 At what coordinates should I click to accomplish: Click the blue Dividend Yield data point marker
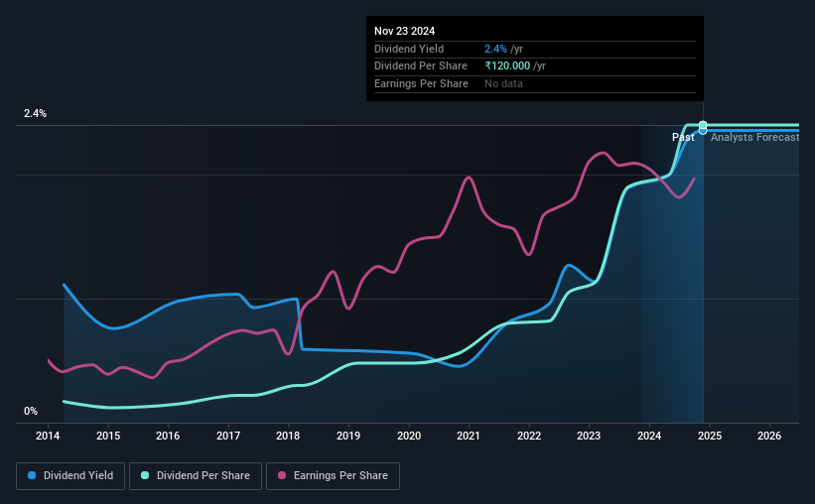pos(703,131)
